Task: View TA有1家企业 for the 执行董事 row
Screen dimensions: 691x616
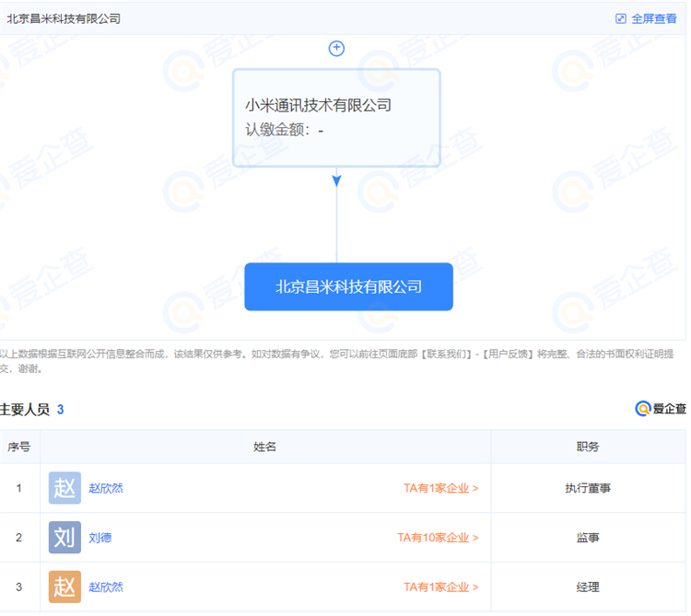Action: point(440,488)
